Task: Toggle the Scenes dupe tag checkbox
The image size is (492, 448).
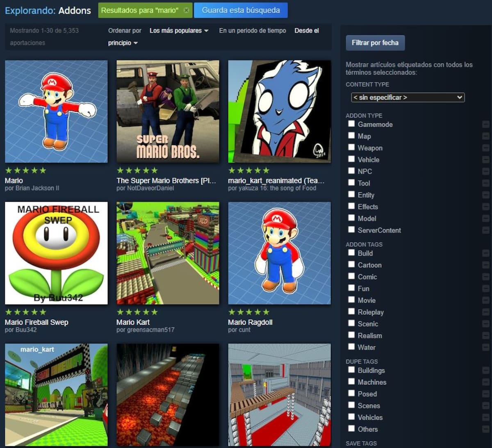Action: click(x=351, y=405)
